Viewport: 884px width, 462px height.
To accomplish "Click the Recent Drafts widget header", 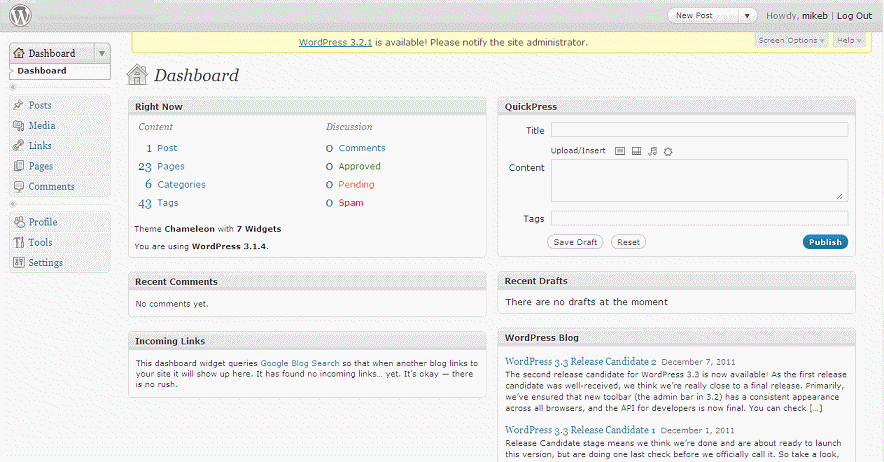I will (677, 281).
